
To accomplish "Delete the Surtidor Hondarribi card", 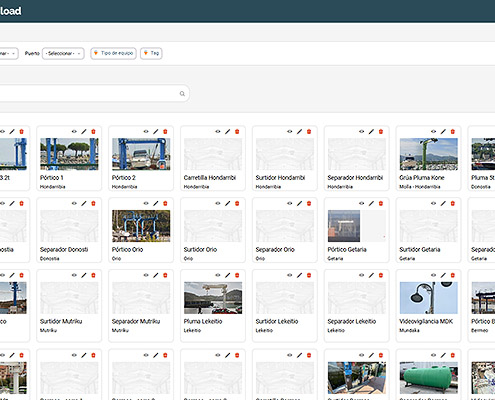I will coord(309,132).
